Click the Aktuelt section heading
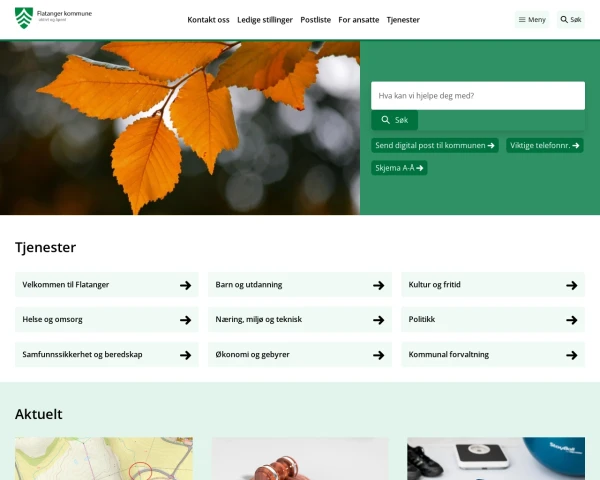This screenshot has width=600, height=480. (x=39, y=414)
